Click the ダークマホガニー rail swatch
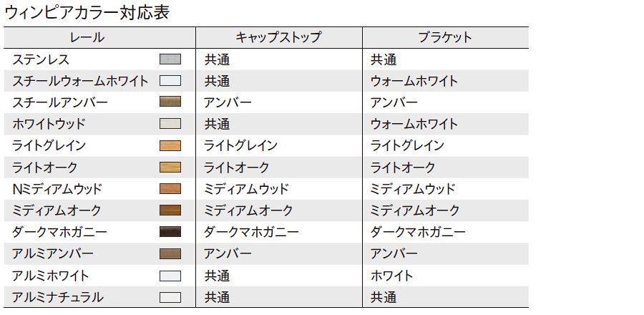Screen dimensions: 644x315 click(170, 232)
